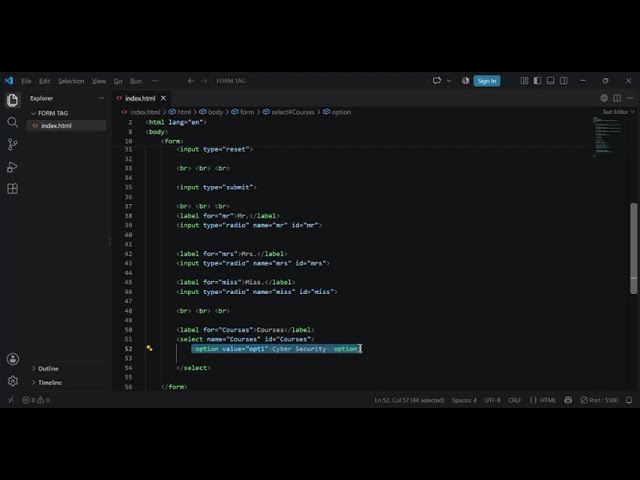The image size is (640, 480).
Task: Open the Copilot status icon in the status bar
Action: point(568,400)
